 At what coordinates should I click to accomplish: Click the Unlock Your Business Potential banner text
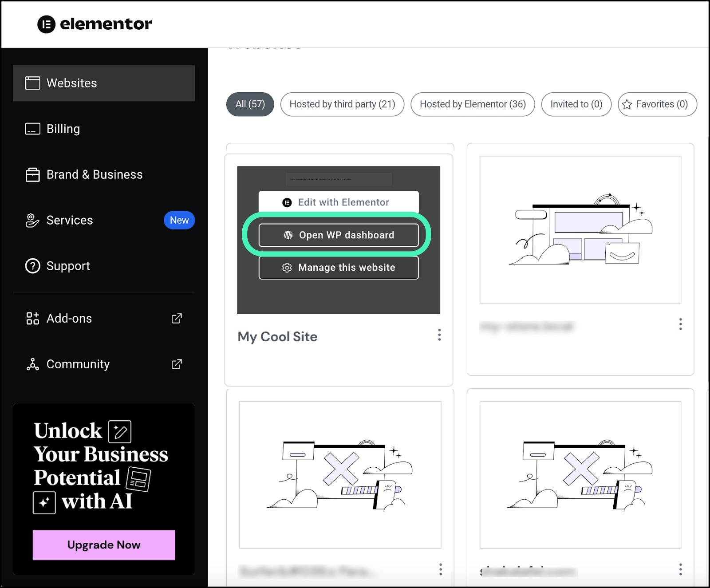click(101, 466)
